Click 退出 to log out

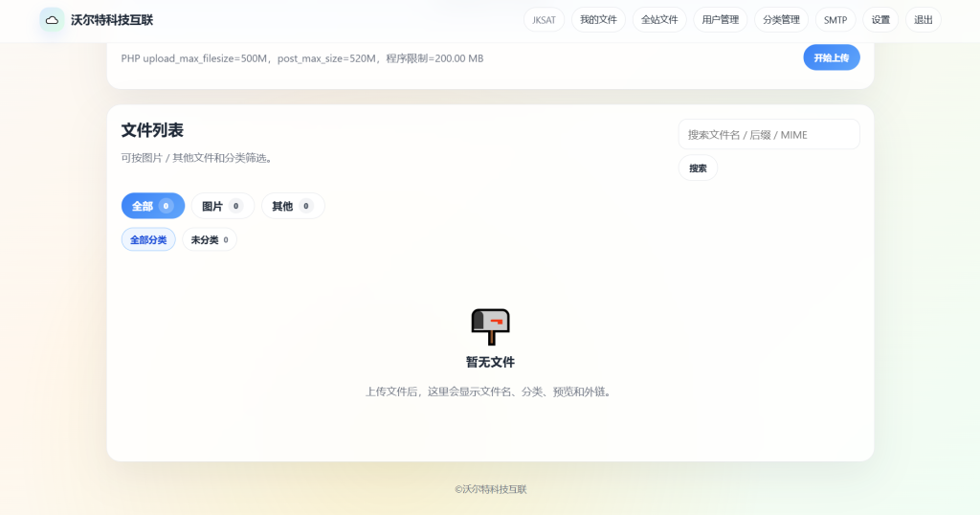924,20
